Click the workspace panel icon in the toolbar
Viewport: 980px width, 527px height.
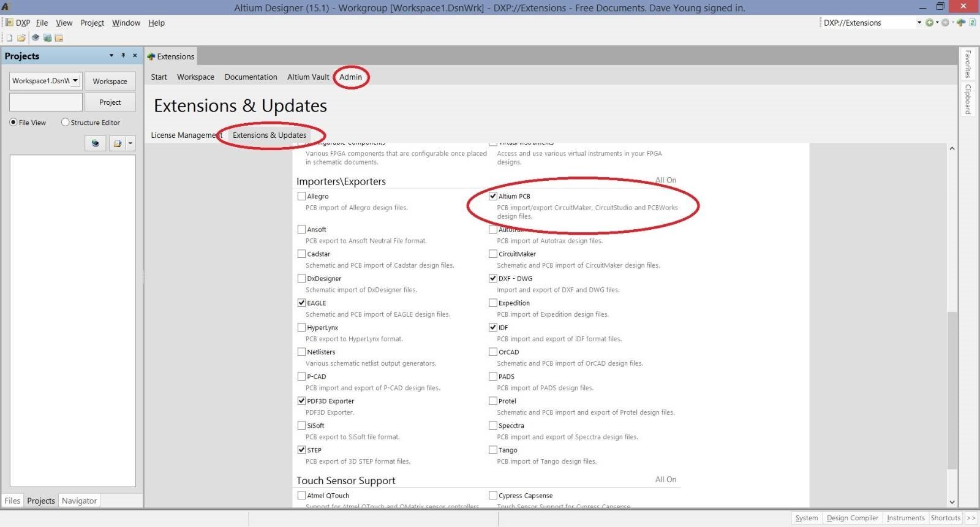tap(59, 38)
